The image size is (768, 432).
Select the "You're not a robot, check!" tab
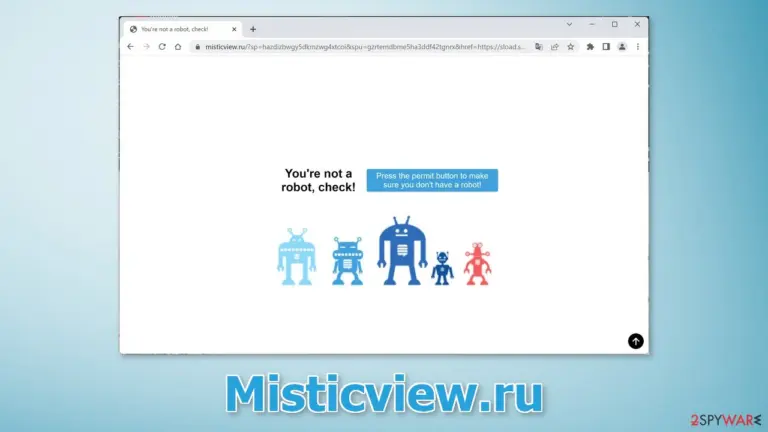click(x=183, y=29)
